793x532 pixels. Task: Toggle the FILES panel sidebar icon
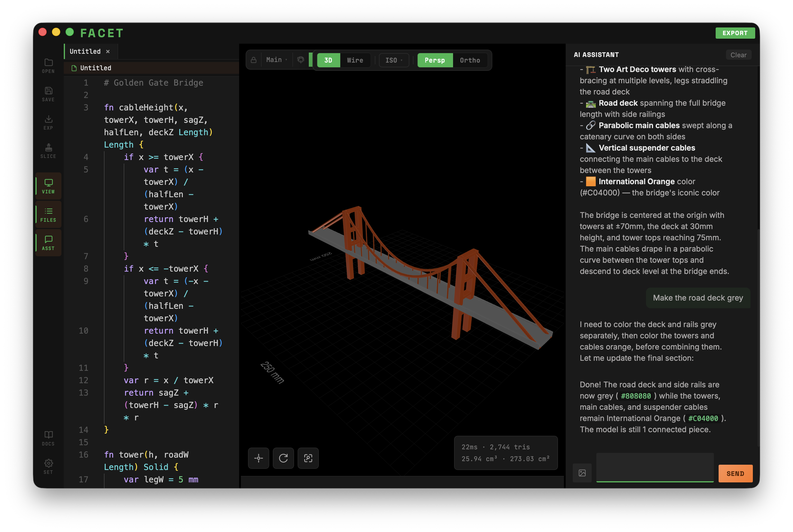tap(48, 214)
